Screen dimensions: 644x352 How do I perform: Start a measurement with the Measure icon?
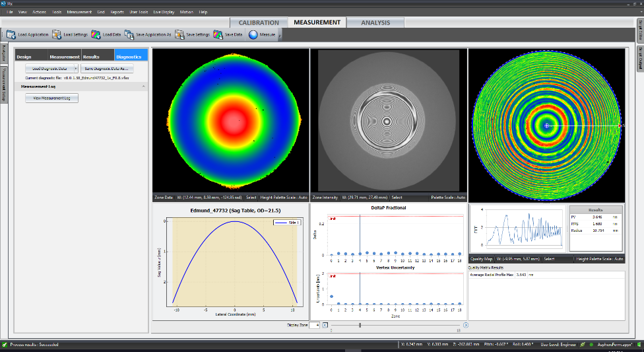(x=253, y=34)
